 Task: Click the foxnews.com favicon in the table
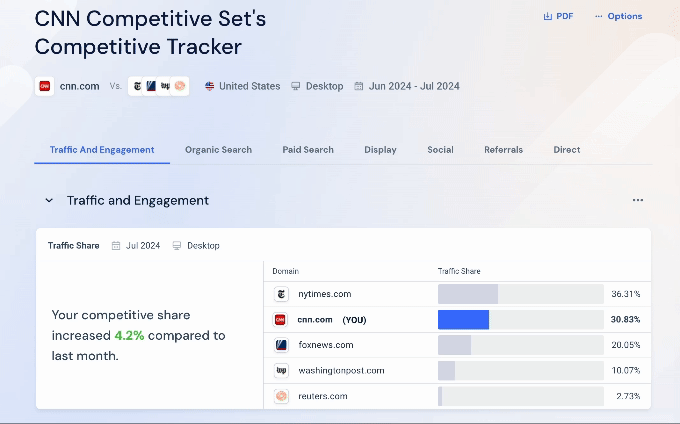pyautogui.click(x=281, y=345)
